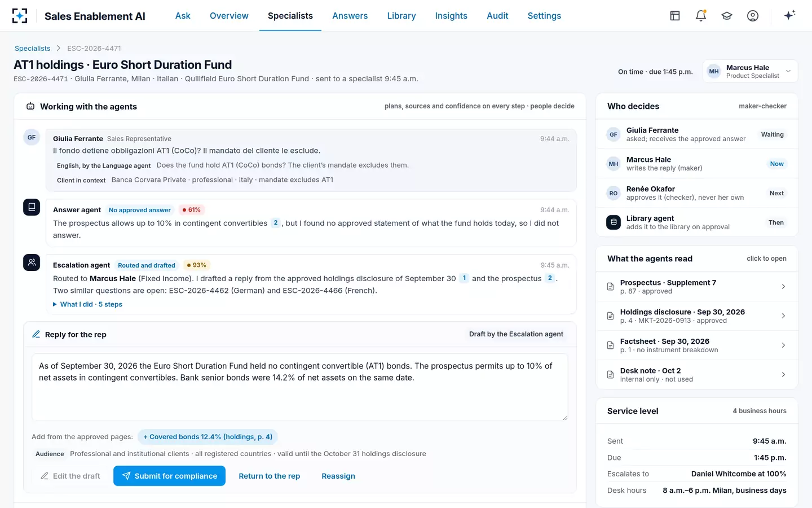Open Desk note Oct 2 row chevron

(x=783, y=375)
